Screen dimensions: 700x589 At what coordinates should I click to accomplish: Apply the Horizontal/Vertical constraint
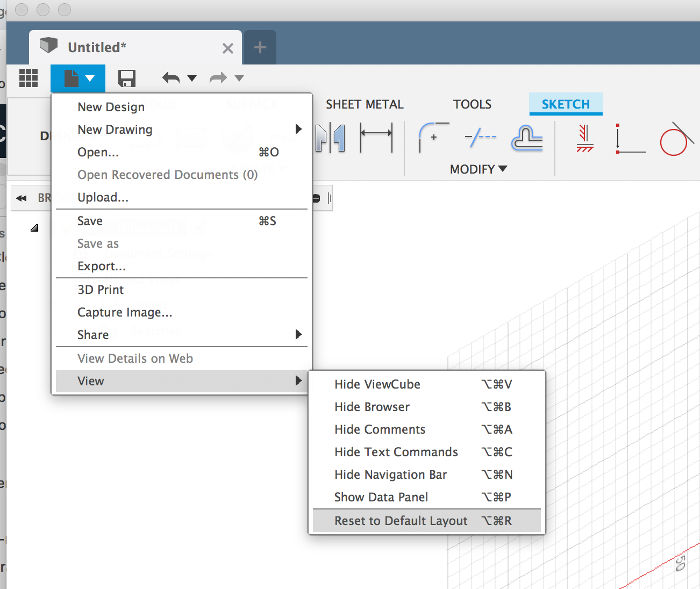585,138
